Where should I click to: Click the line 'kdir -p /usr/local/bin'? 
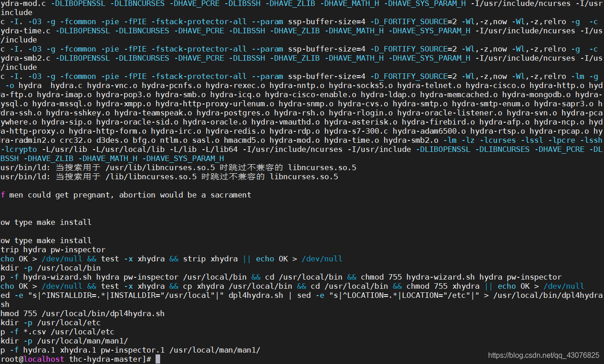tap(51, 268)
